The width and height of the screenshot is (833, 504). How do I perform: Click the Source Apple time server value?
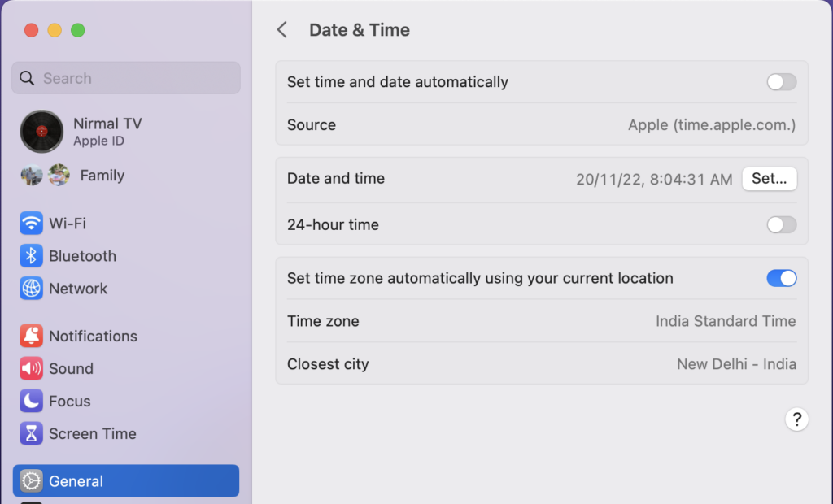712,125
